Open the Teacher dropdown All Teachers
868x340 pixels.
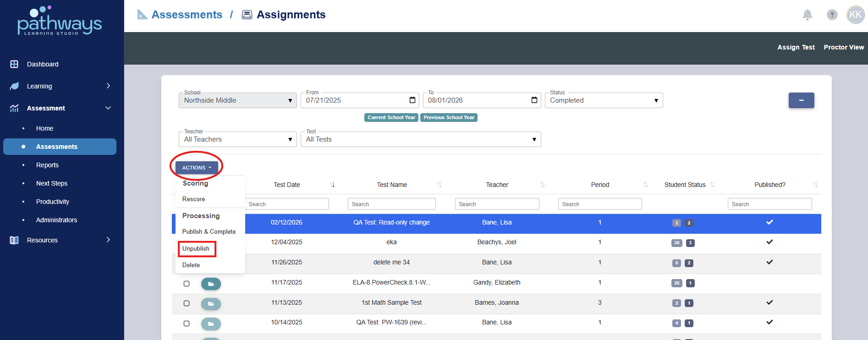[238, 139]
